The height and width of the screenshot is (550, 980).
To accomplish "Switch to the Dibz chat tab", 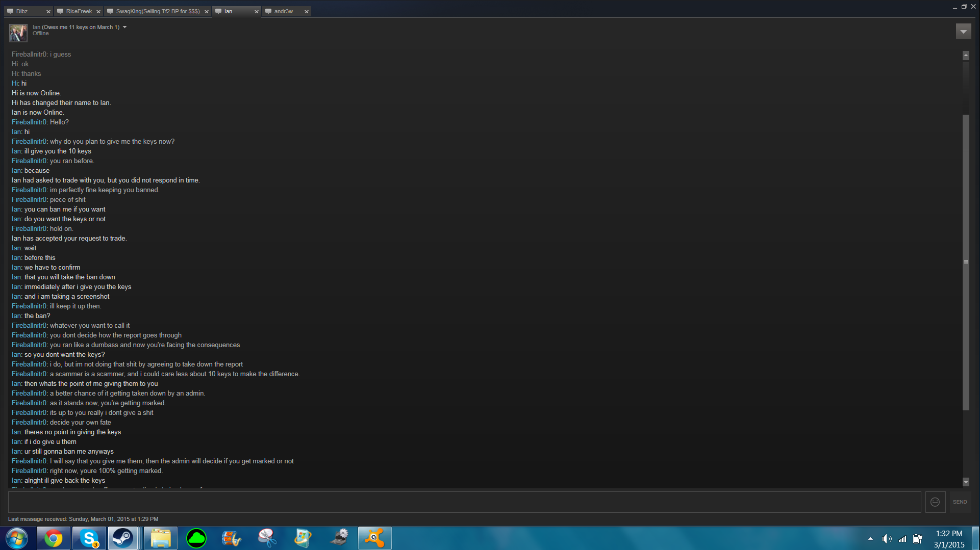I will [22, 11].
